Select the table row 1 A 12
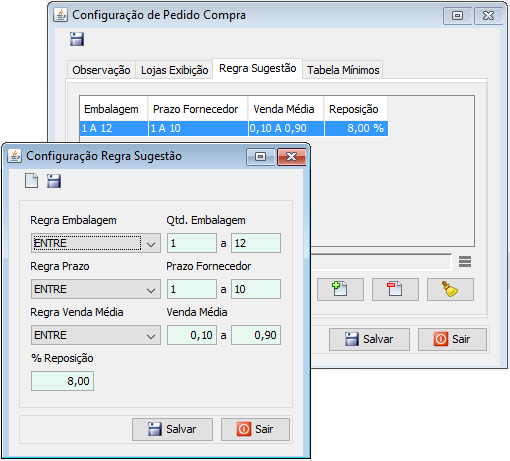 coord(234,128)
